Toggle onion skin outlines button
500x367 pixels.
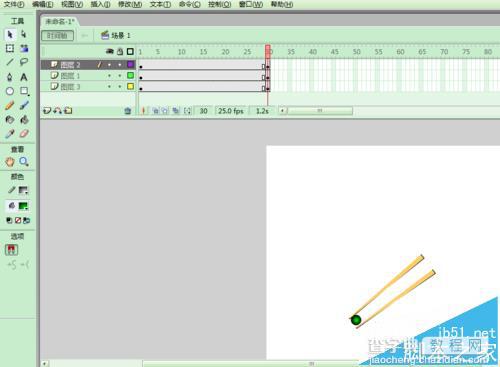pos(165,111)
